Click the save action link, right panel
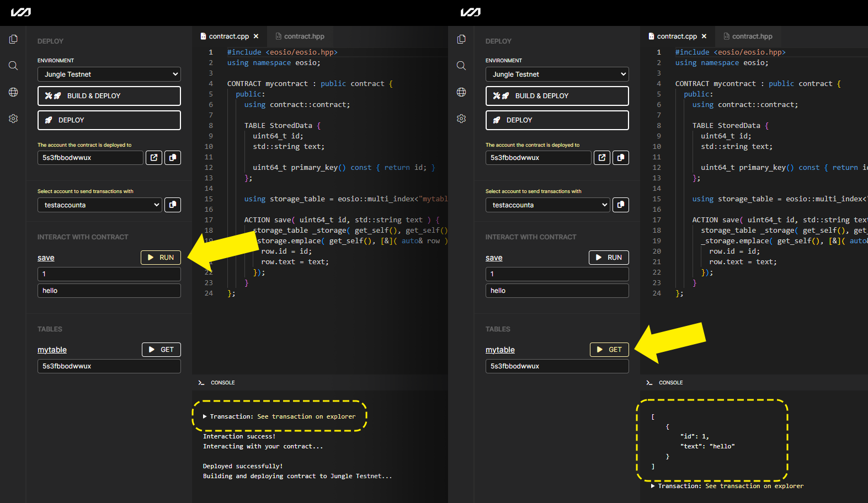This screenshot has height=503, width=868. tap(494, 258)
